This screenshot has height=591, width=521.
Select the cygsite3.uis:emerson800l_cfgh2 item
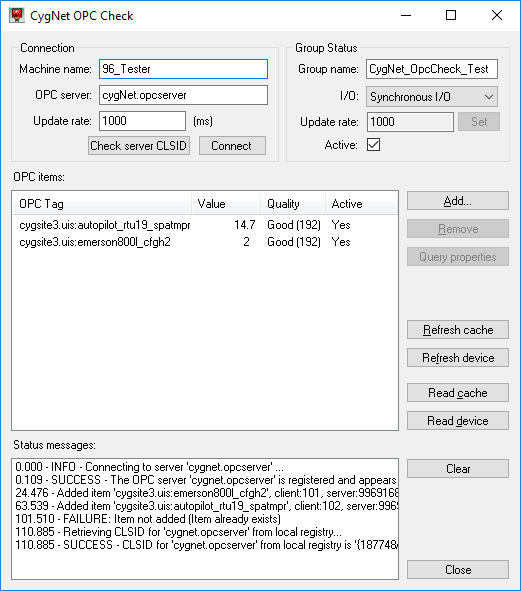tap(95, 242)
